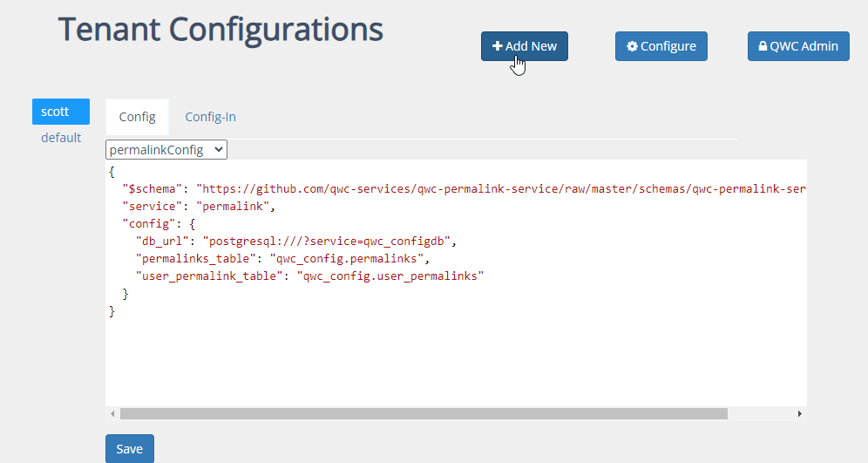Click the user_permalink_table entry
The image size is (868, 463).
pyautogui.click(x=309, y=276)
